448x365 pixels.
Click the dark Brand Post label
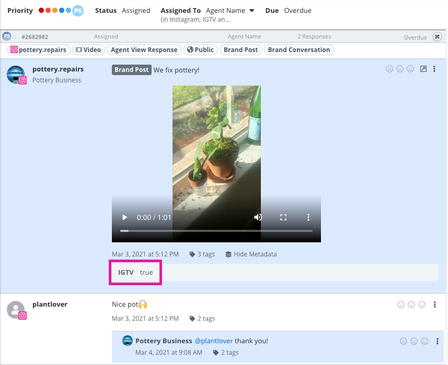click(x=131, y=70)
